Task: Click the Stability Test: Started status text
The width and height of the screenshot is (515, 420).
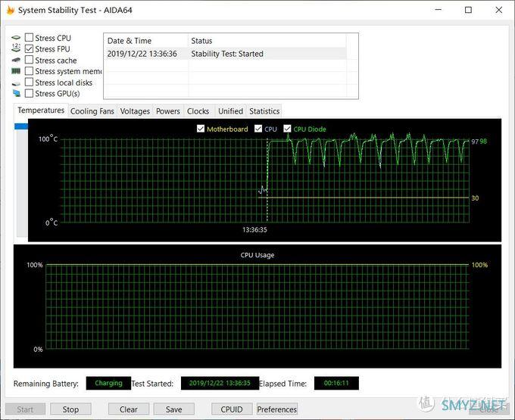Action: tap(227, 54)
